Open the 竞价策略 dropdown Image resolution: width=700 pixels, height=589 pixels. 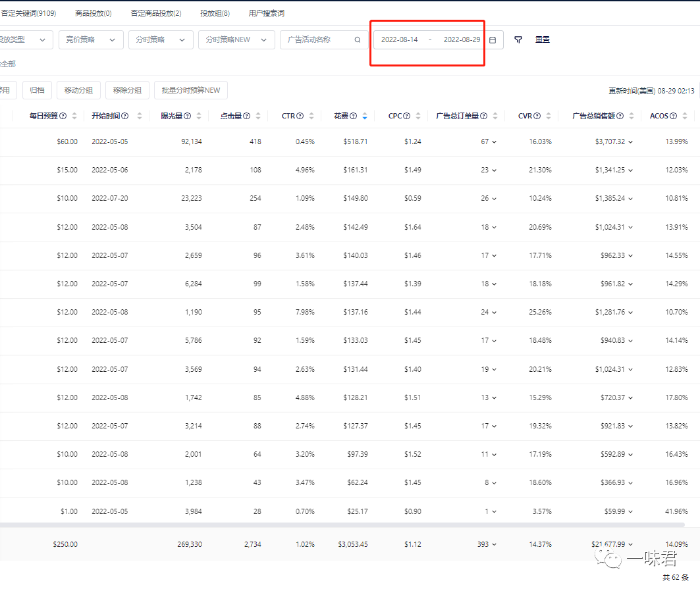point(91,39)
